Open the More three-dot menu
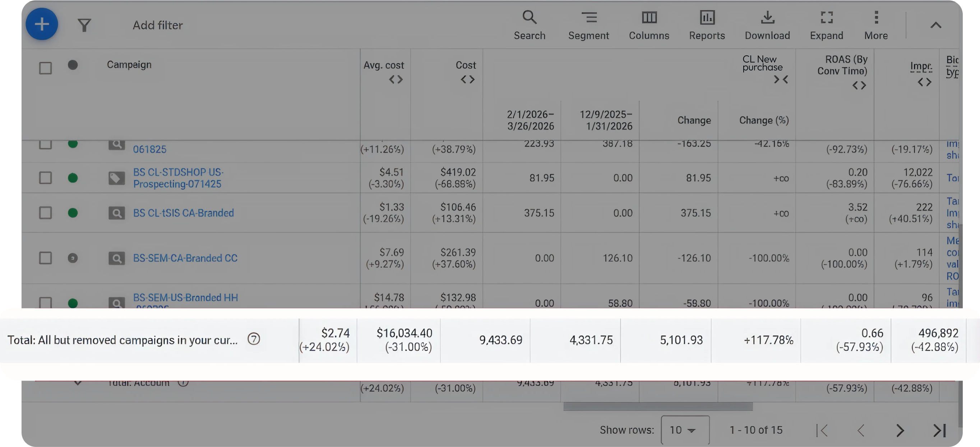 876,25
